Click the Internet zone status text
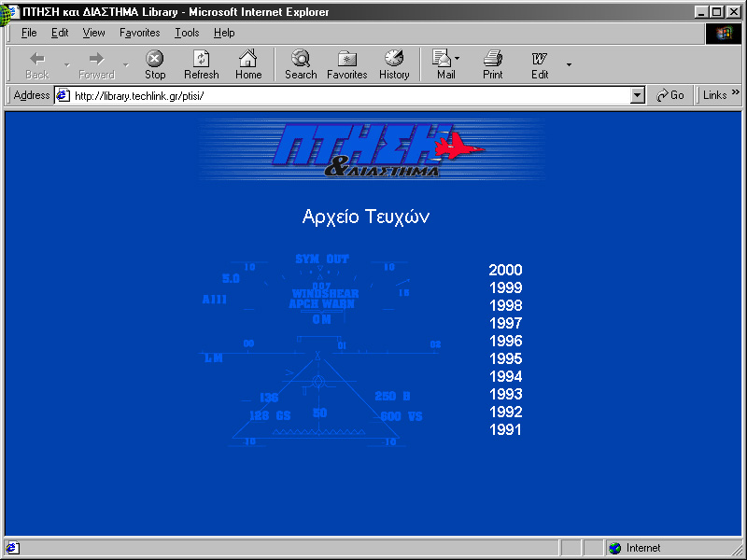 (x=643, y=548)
